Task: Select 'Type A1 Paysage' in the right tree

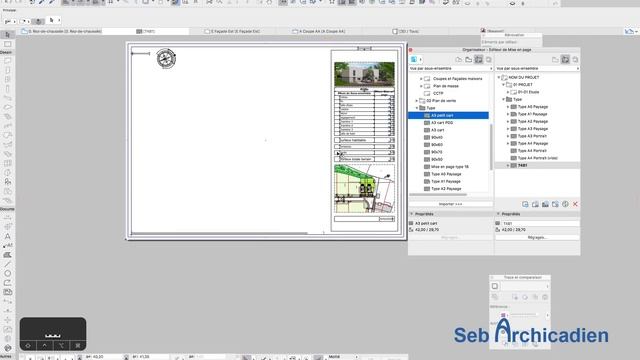Action: 532,114
